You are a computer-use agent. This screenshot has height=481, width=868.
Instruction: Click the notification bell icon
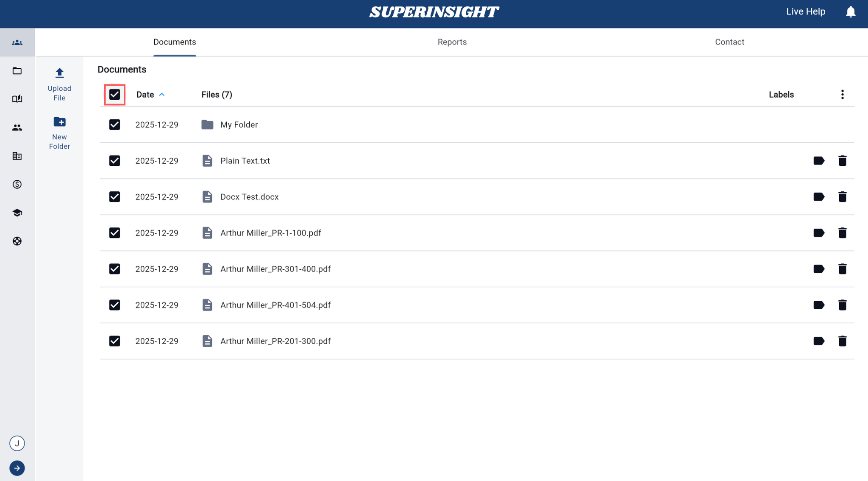[x=850, y=12]
